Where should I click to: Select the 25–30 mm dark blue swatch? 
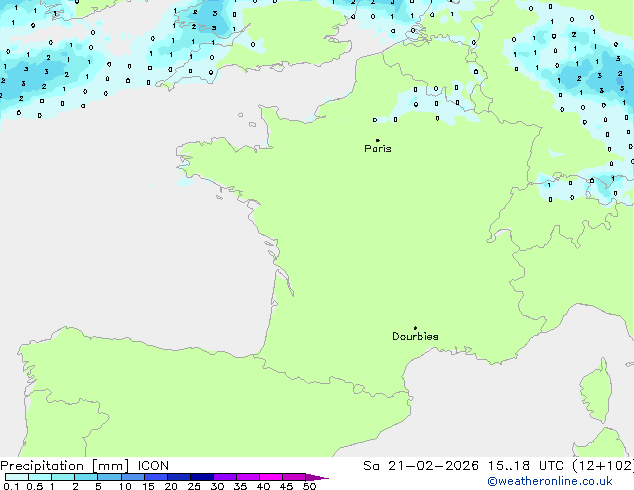201,477
